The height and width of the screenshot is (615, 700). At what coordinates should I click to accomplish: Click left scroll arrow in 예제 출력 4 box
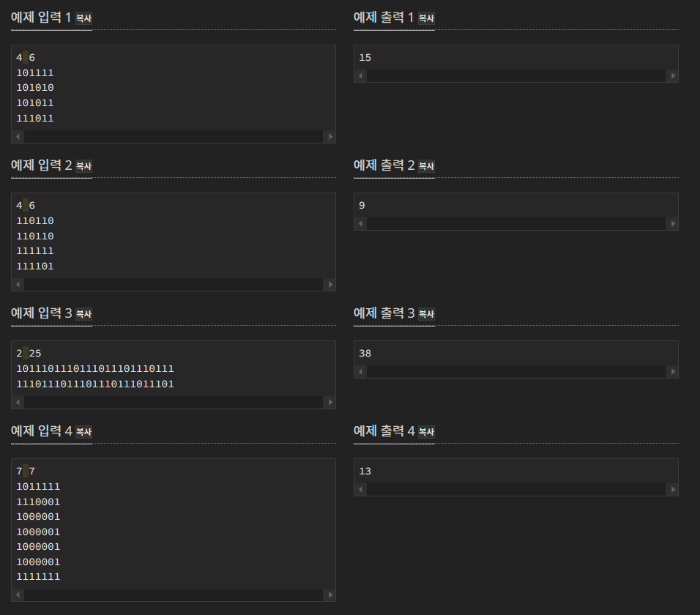(x=361, y=490)
